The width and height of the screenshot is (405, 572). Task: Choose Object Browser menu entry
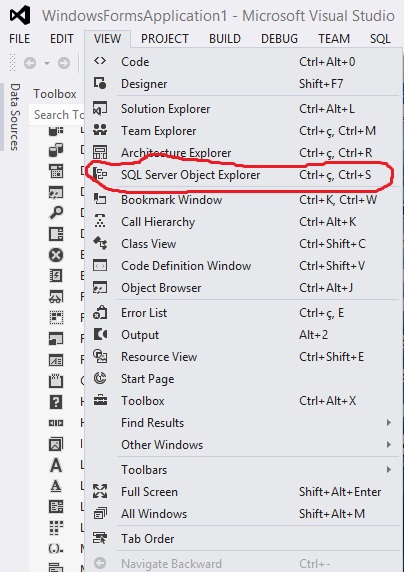(x=241, y=287)
